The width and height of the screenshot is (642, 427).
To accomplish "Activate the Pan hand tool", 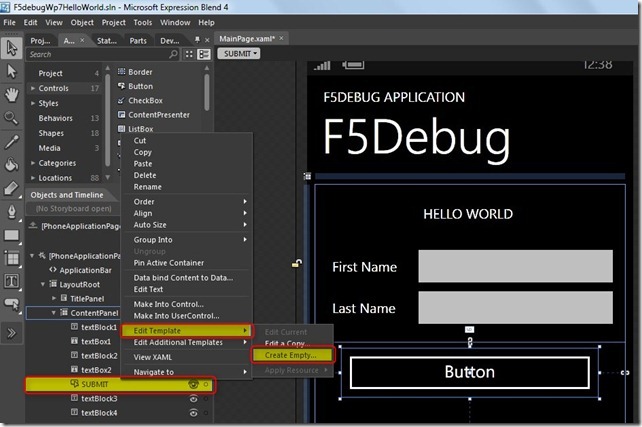I will pos(13,95).
